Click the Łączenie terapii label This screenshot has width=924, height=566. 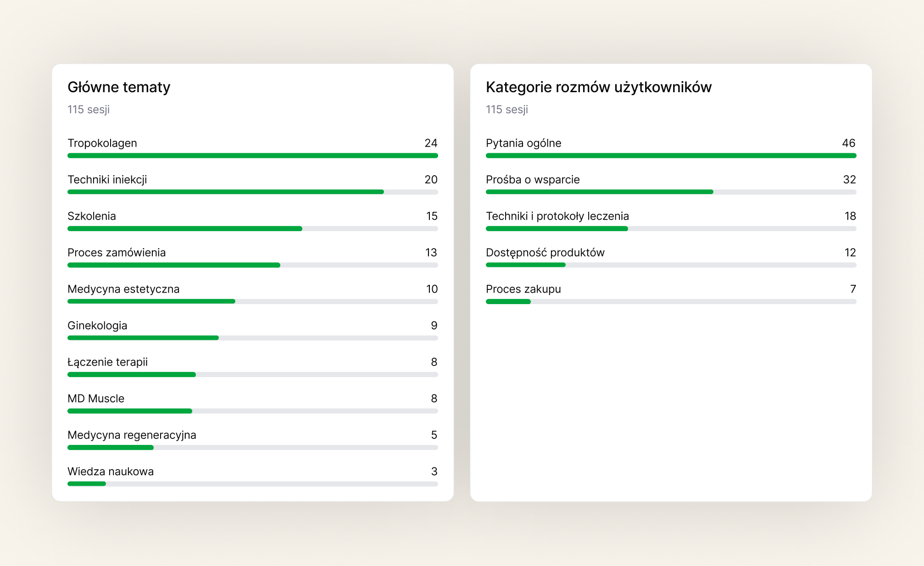pyautogui.click(x=107, y=362)
